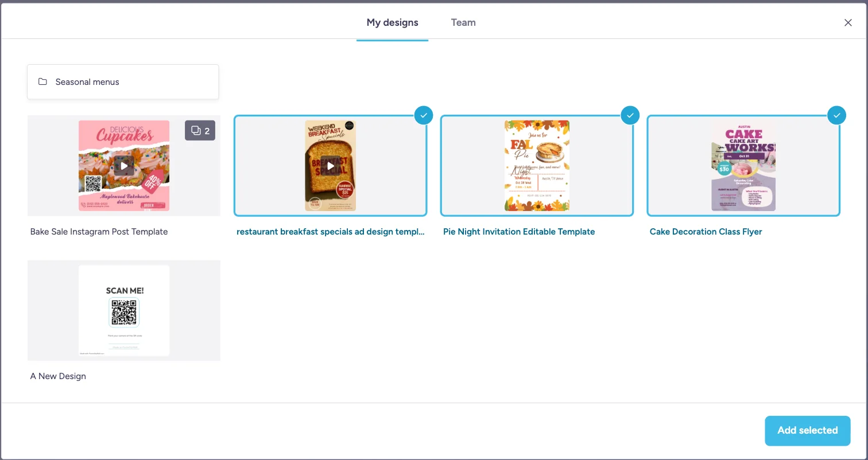The width and height of the screenshot is (868, 460).
Task: Select the Bake Sale Instagram Post thumbnail
Action: point(124,166)
